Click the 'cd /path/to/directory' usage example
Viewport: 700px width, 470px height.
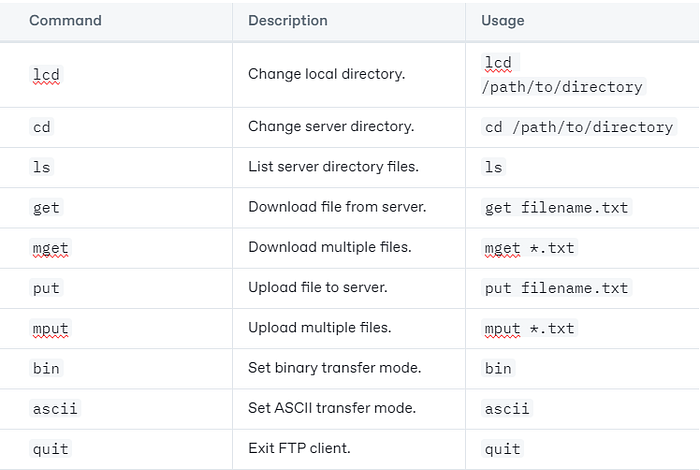[579, 127]
